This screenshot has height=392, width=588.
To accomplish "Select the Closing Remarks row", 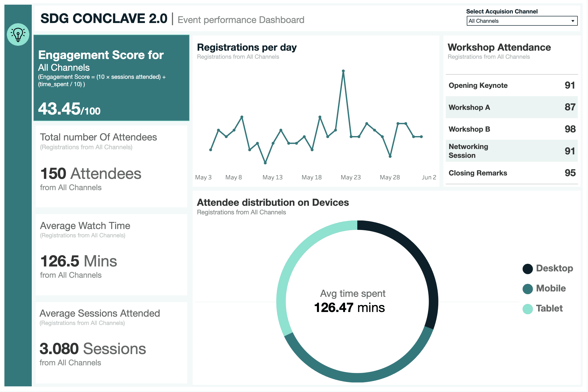I will point(512,173).
